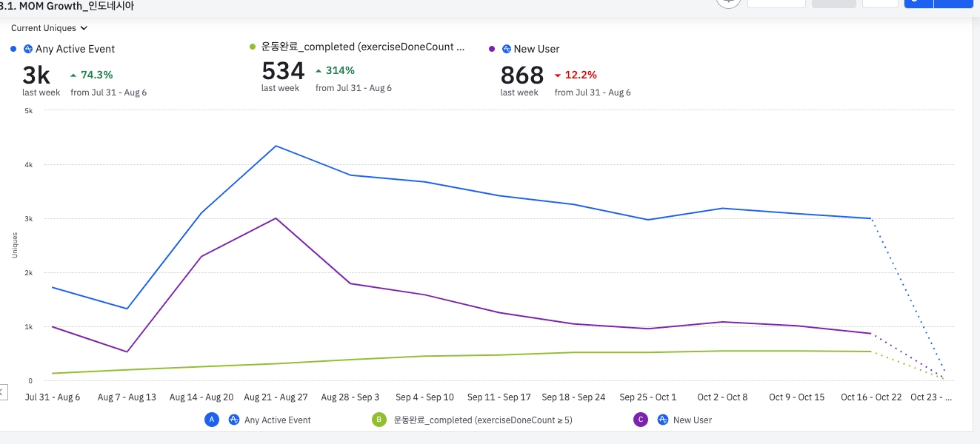Image resolution: width=980 pixels, height=444 pixels.
Task: Click Amplitude icon beside New User header
Action: 507,49
